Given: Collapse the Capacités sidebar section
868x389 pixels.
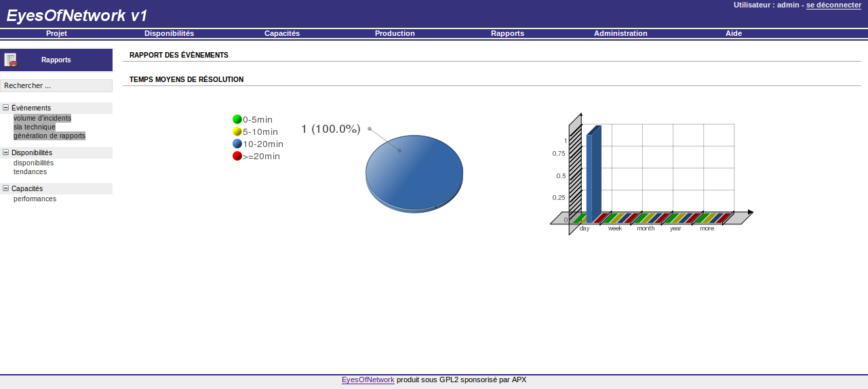Looking at the screenshot, I should click(6, 188).
